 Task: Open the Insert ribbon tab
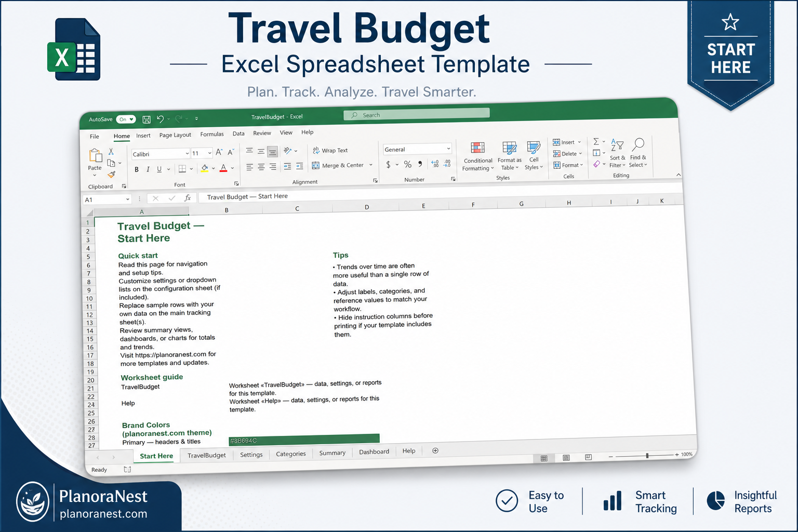[x=143, y=136]
